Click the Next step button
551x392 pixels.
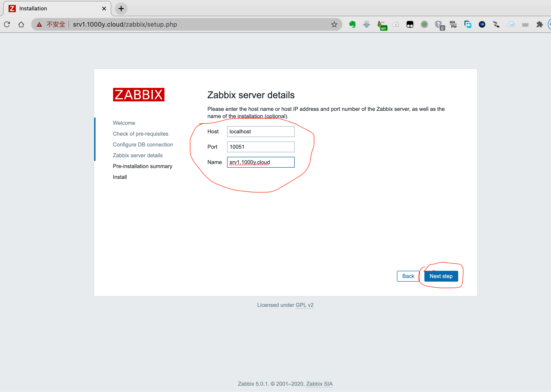(441, 276)
